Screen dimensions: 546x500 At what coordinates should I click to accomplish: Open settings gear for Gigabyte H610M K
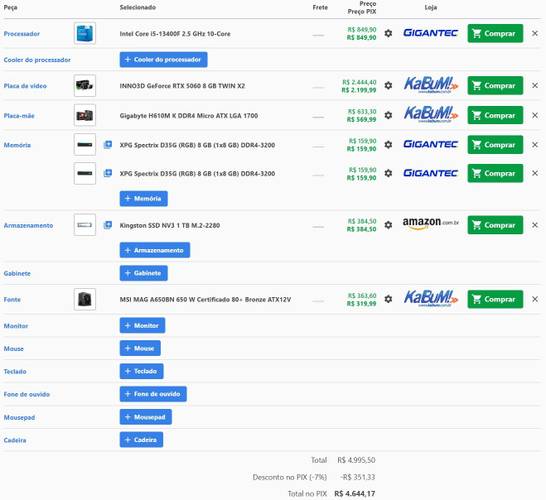click(x=388, y=115)
